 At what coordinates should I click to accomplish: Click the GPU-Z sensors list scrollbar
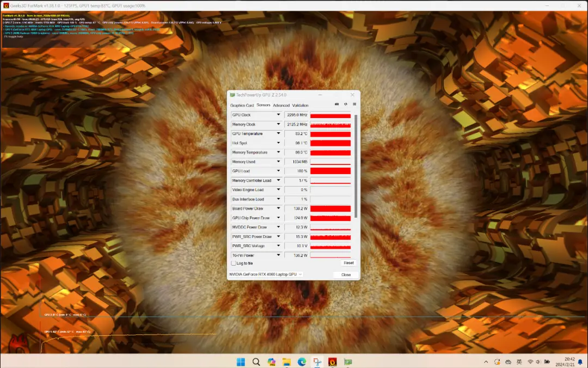(356, 163)
